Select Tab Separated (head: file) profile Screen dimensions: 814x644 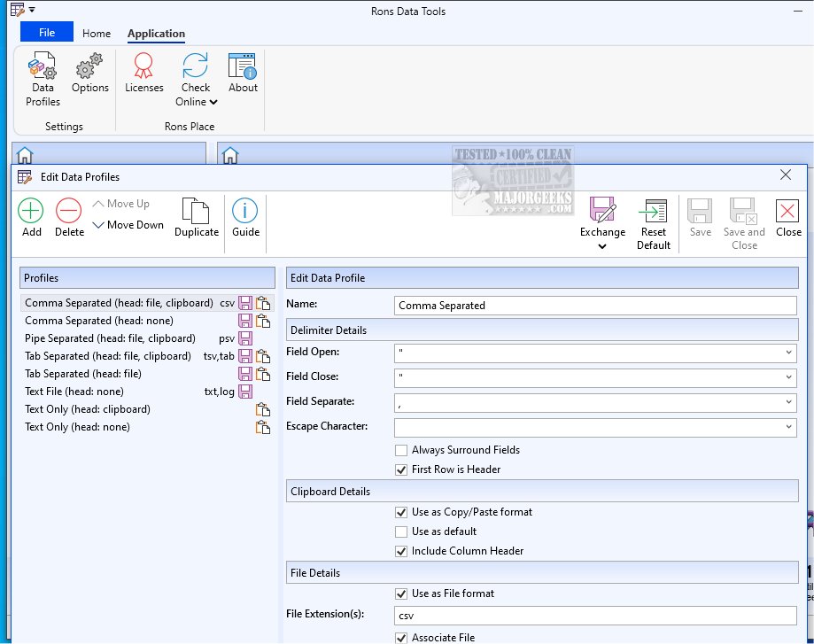(147, 374)
